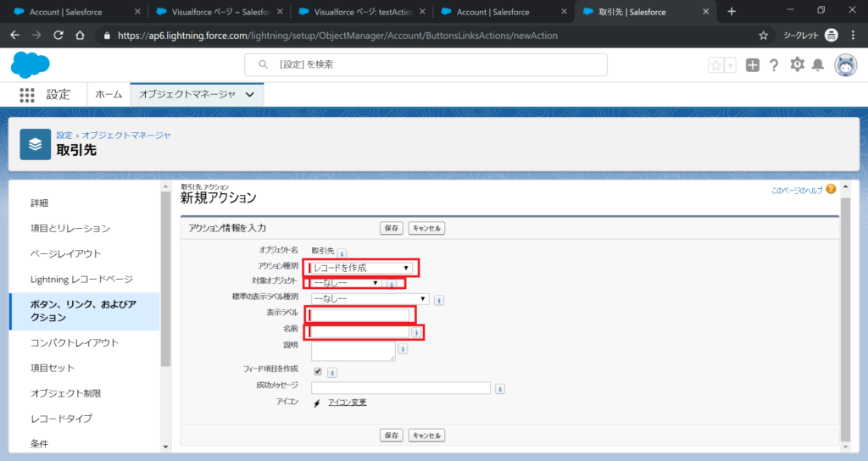Click the favorites star icon
This screenshot has width=868, height=461.
click(x=716, y=65)
